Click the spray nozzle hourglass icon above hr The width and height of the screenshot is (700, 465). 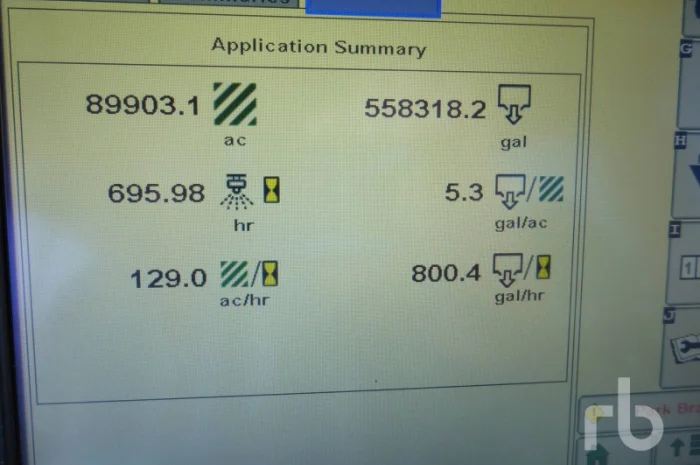click(249, 191)
